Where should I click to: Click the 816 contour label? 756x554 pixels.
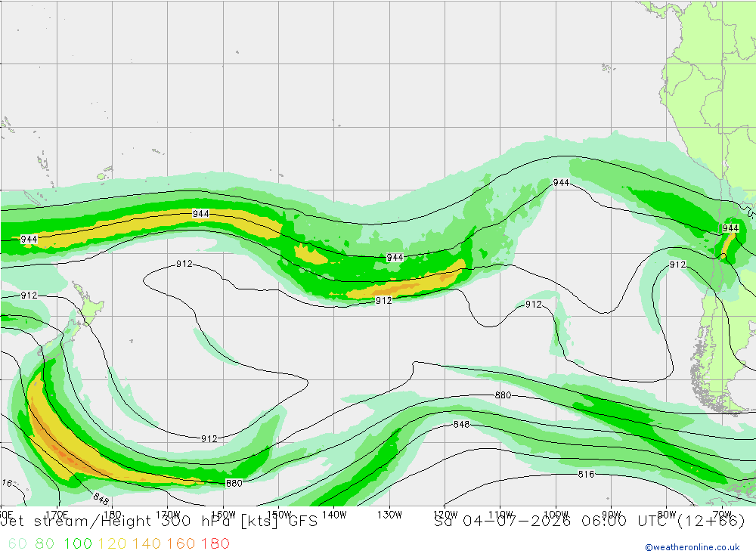coord(586,474)
